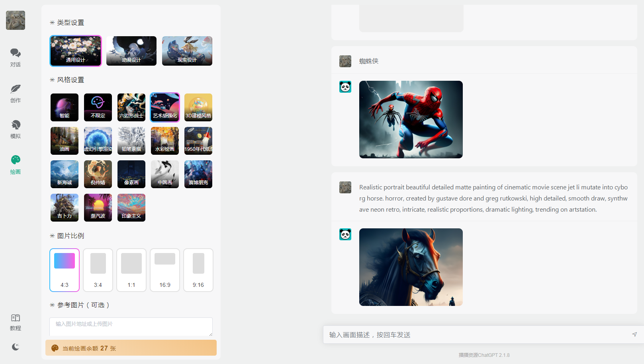Select the 绘画 palette section
Viewport: 644px width, 364px height.
16,165
